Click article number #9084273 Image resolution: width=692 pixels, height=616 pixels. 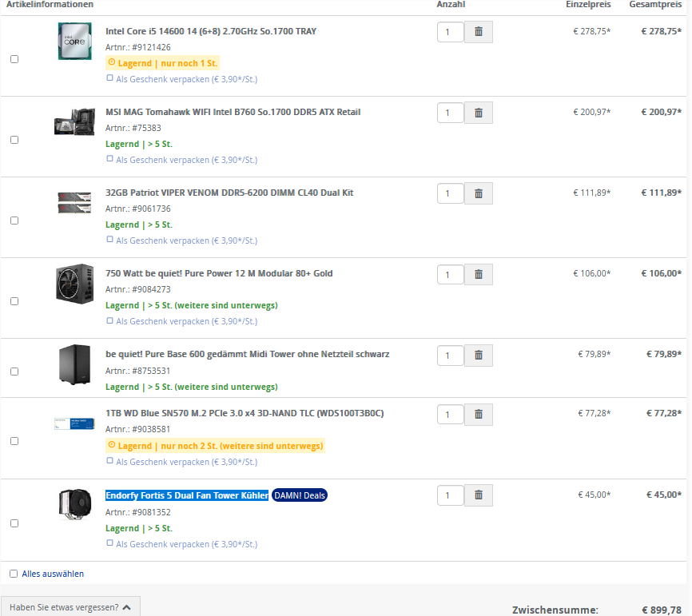151,289
